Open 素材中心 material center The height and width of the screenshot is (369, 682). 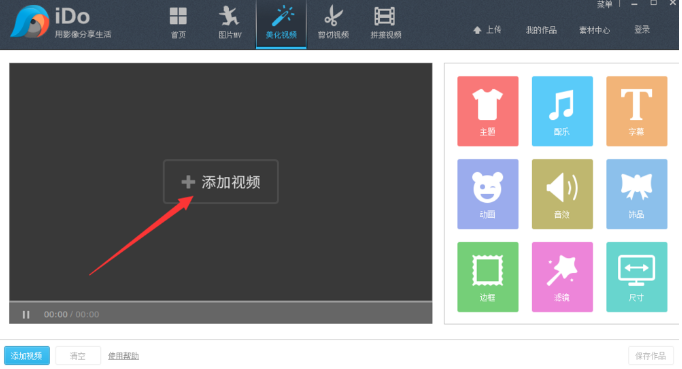tap(594, 30)
